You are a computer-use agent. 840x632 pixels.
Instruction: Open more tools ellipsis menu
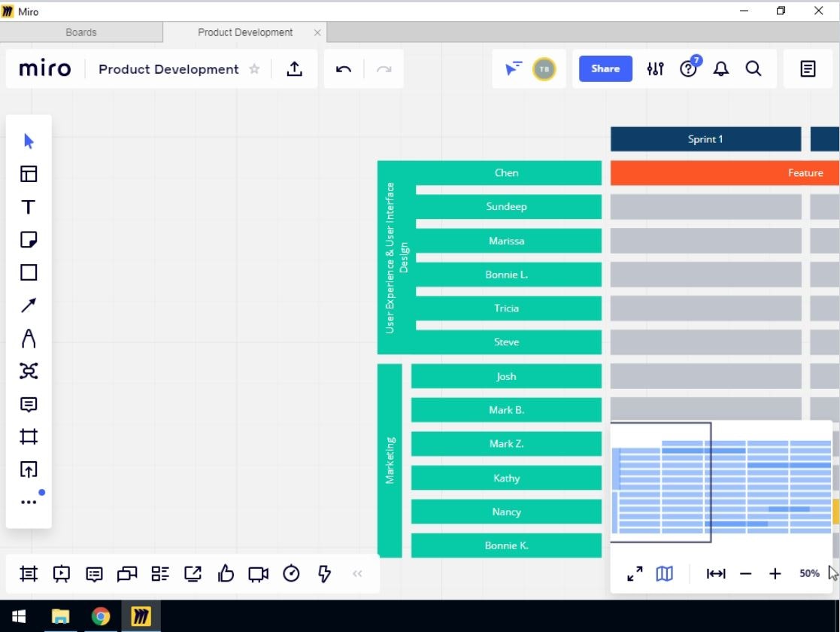[29, 503]
